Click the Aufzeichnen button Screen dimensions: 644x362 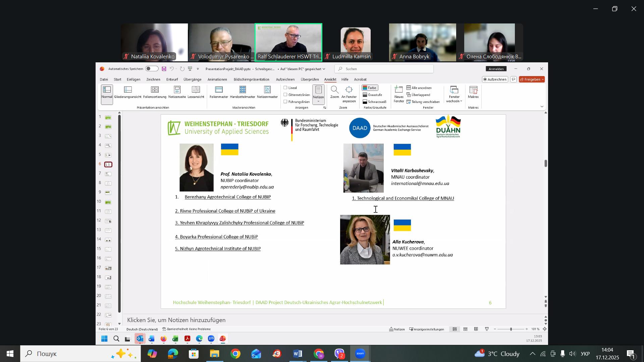tap(495, 79)
